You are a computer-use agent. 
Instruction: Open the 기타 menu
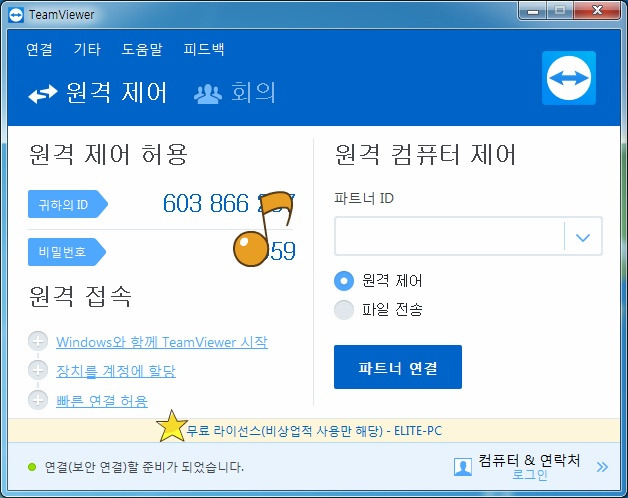point(87,49)
